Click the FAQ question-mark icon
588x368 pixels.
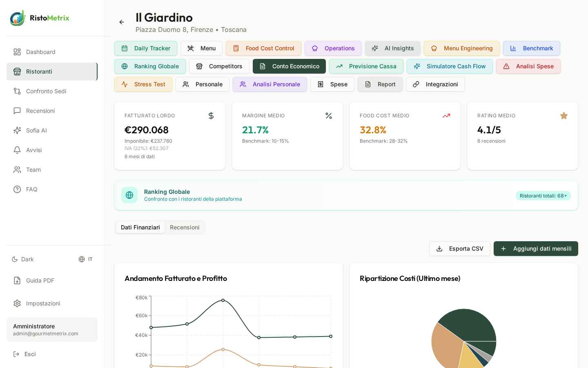[x=17, y=189]
